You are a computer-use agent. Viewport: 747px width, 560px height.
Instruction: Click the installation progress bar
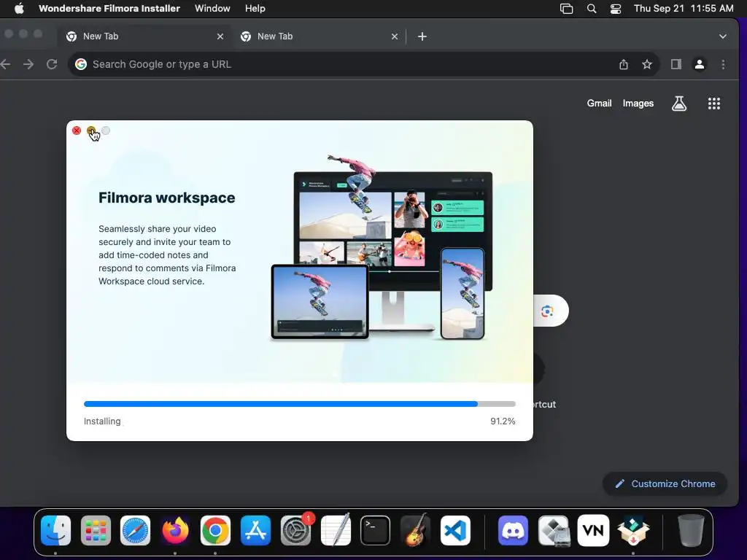[300, 404]
